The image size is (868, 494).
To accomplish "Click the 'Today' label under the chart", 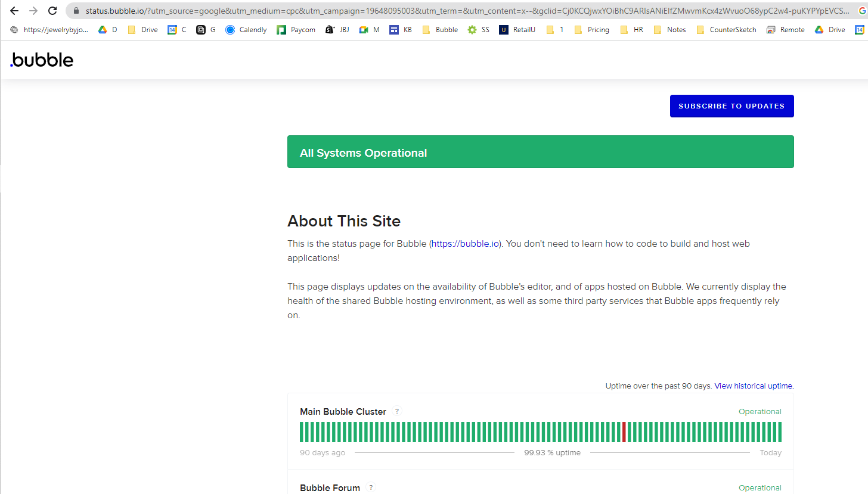I will [x=770, y=453].
